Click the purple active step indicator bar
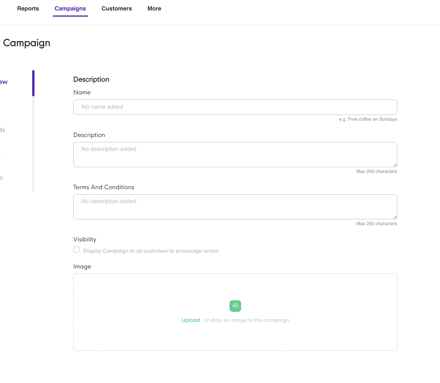The image size is (440, 383). [33, 83]
